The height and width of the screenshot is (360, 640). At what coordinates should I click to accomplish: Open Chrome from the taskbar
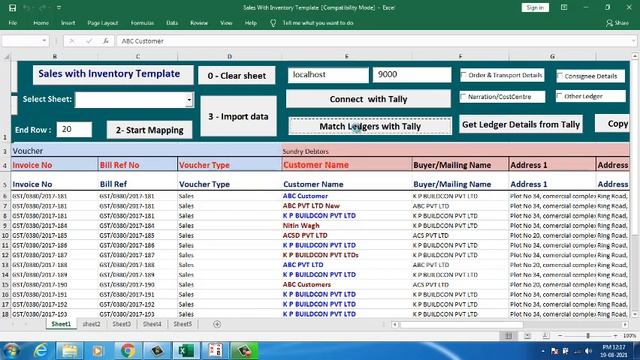coord(128,351)
